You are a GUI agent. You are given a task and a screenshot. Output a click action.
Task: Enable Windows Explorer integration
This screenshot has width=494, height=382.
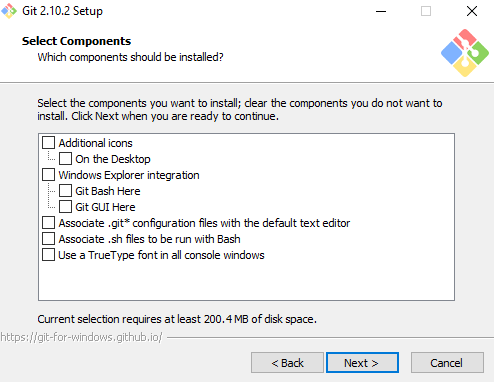click(x=48, y=175)
